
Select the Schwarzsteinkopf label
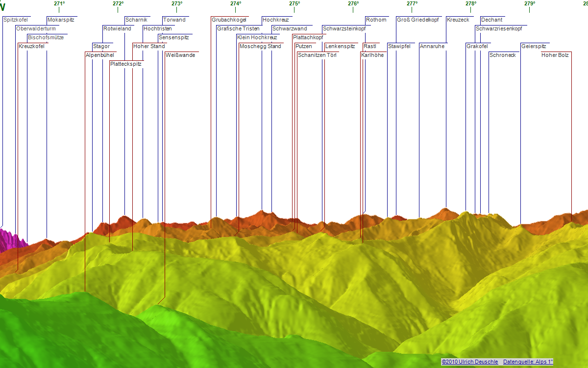click(x=344, y=29)
